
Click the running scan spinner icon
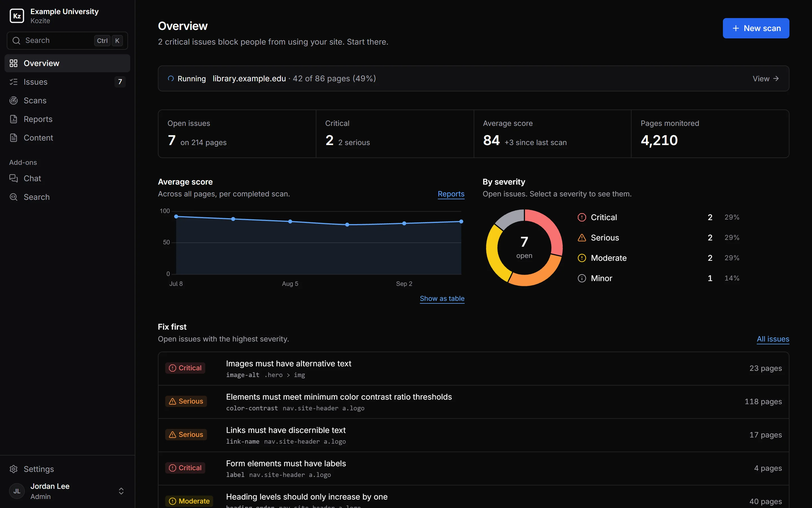point(171,79)
